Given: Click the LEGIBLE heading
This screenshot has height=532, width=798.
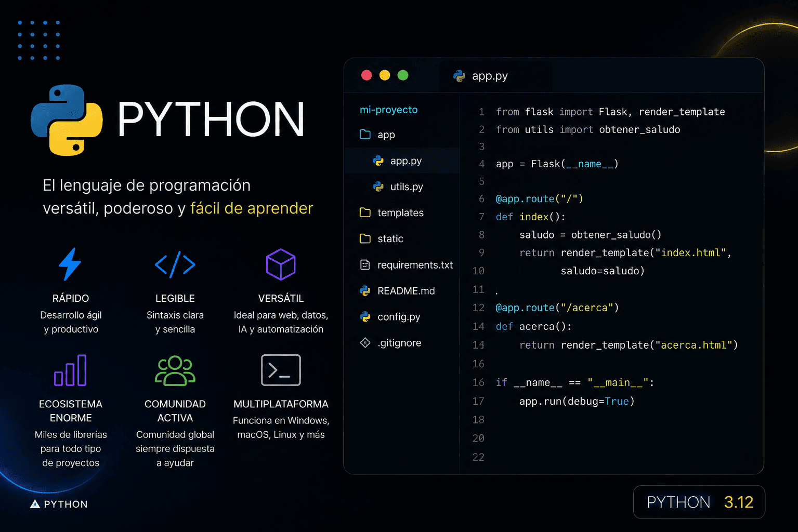Looking at the screenshot, I should point(175,298).
